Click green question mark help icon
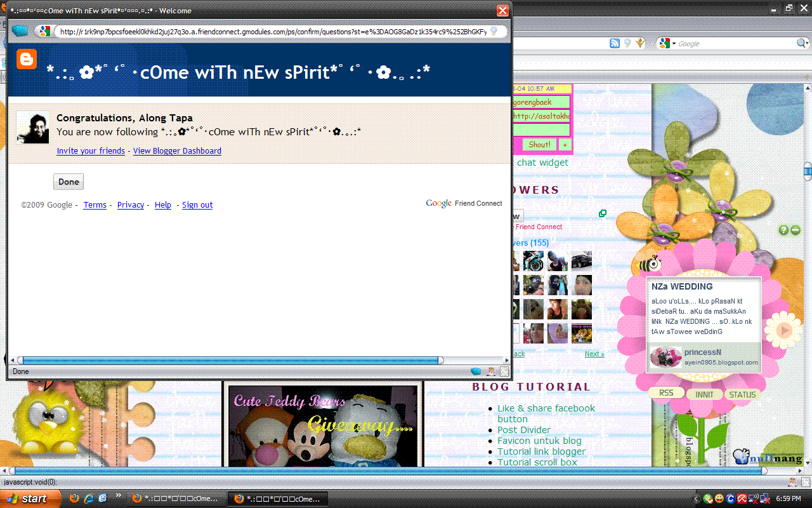812x508 pixels. click(784, 230)
